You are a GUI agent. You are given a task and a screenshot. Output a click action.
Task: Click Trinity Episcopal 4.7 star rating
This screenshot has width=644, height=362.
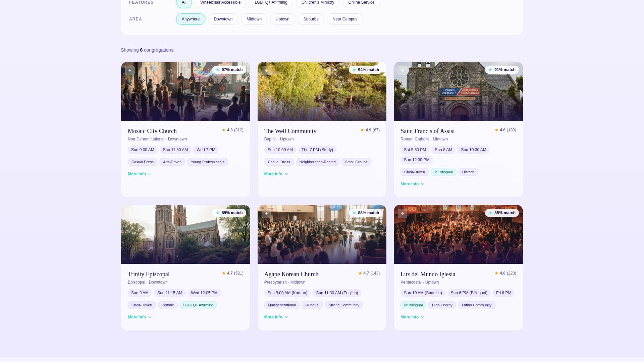[x=232, y=273]
